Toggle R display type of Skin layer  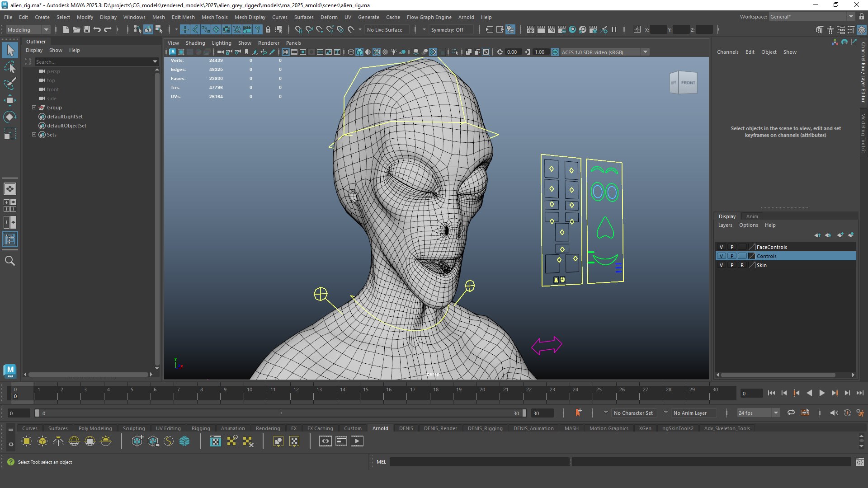click(x=742, y=265)
